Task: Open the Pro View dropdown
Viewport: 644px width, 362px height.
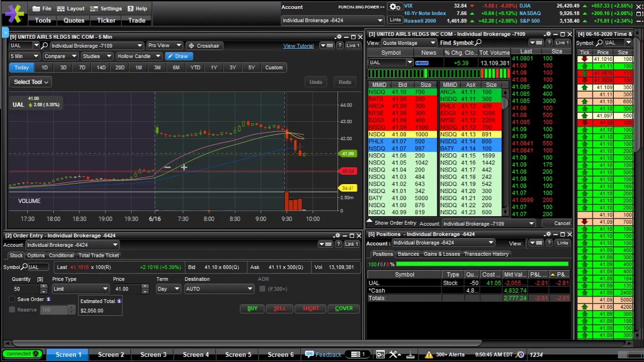Action: pos(164,46)
